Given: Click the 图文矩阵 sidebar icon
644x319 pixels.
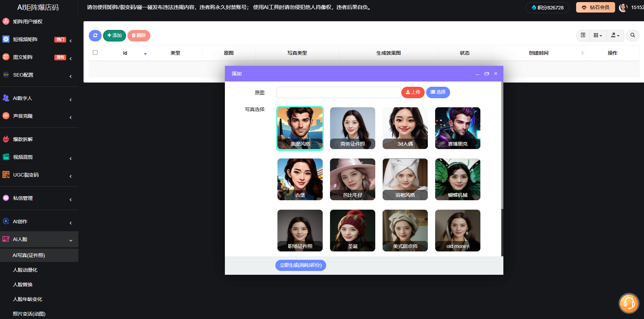Looking at the screenshot, I should 6,57.
